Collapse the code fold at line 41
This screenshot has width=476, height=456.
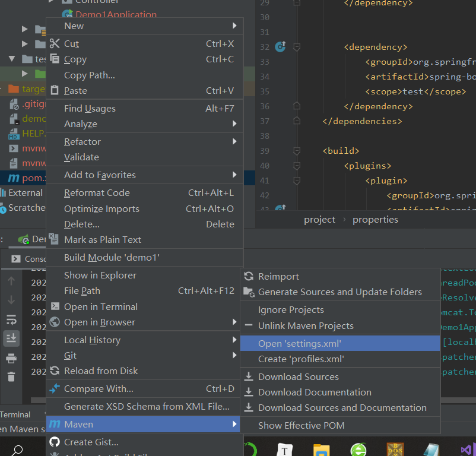[x=297, y=180]
